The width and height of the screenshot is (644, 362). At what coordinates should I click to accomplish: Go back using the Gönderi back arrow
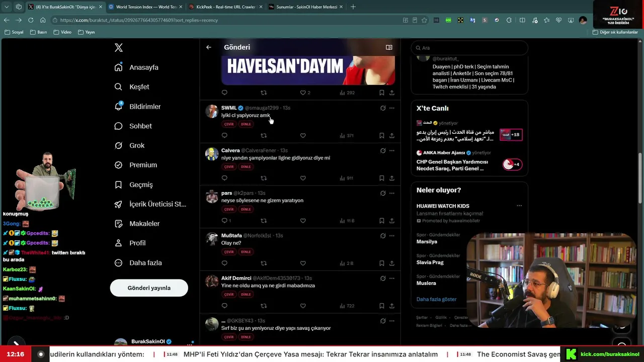(209, 47)
